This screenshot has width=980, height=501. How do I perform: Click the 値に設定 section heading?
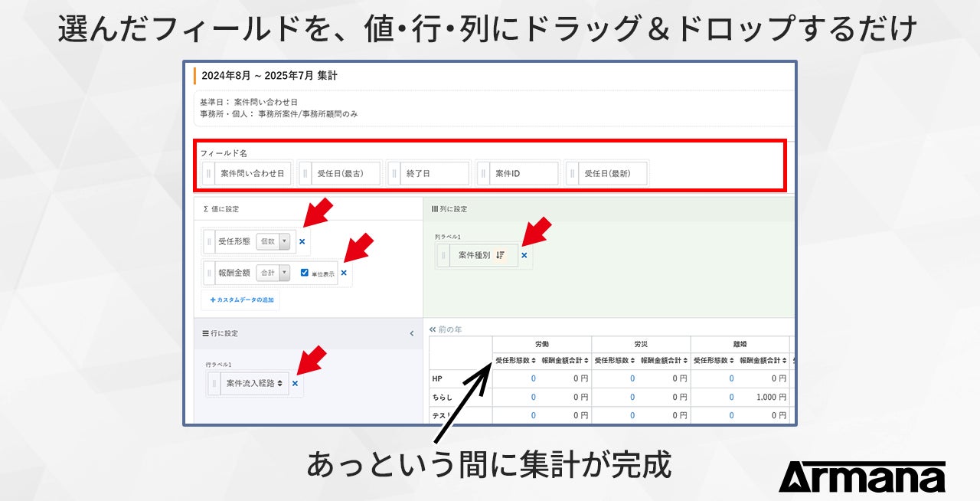click(221, 209)
